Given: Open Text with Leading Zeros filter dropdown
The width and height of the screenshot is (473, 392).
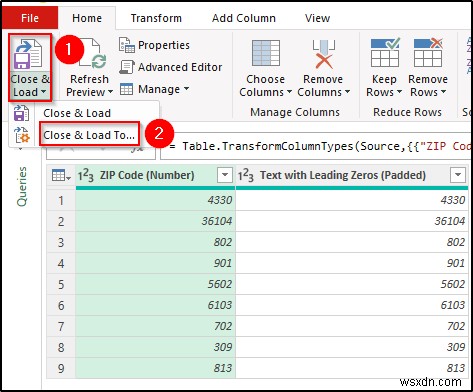Looking at the screenshot, I should click(x=458, y=175).
